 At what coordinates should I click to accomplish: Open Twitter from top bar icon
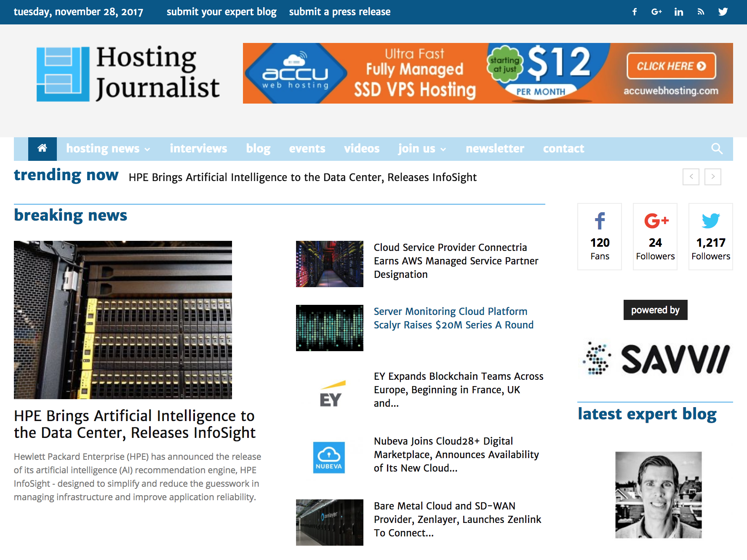[723, 12]
